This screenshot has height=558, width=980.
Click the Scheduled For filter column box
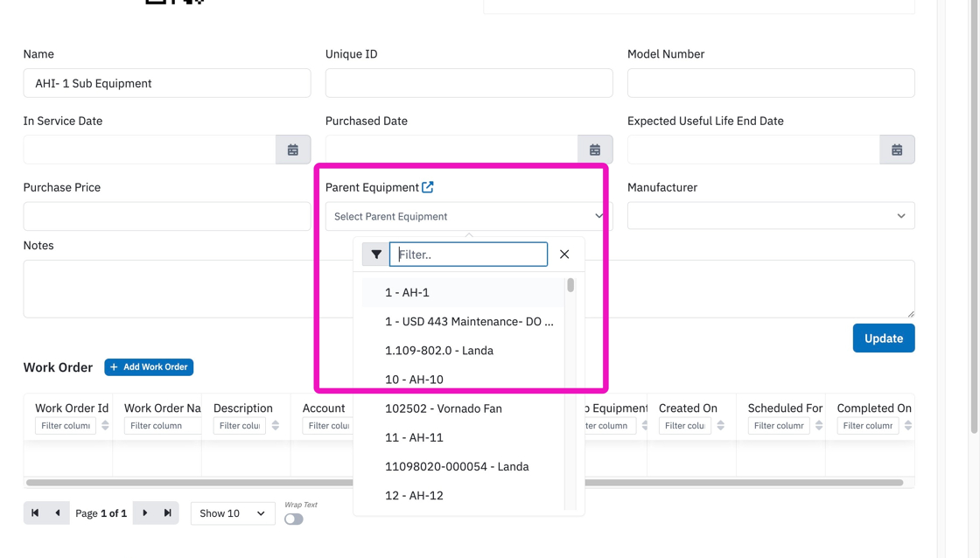pyautogui.click(x=779, y=426)
